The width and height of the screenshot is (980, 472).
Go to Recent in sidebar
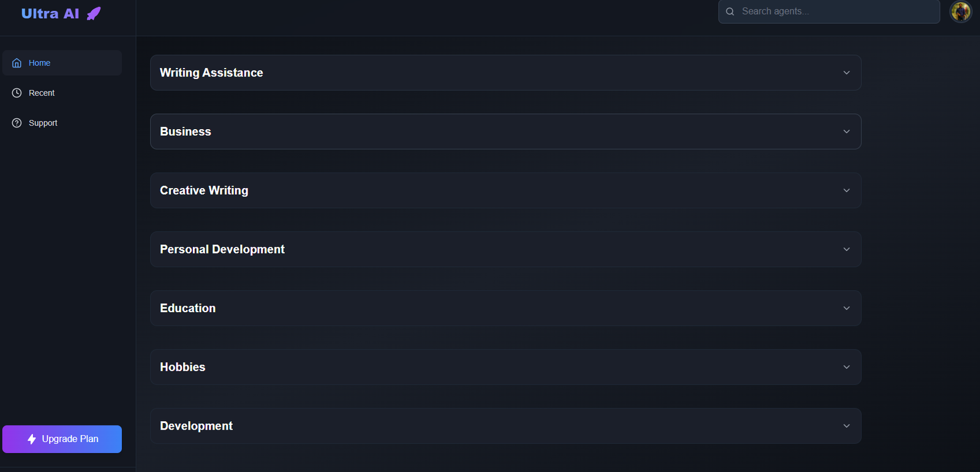tap(62, 93)
